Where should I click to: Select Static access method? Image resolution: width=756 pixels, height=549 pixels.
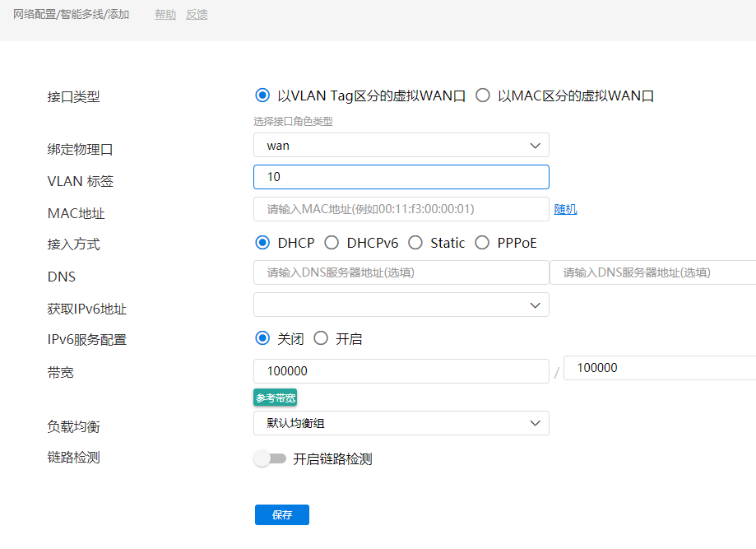(415, 243)
